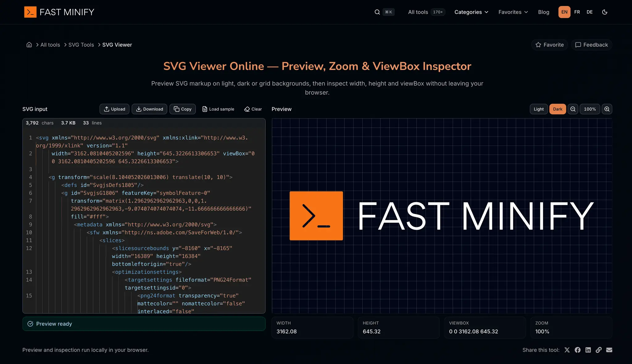Viewport: 632px width, 364px height.
Task: Click the Fast Minify terminal logo icon
Action: [x=30, y=12]
